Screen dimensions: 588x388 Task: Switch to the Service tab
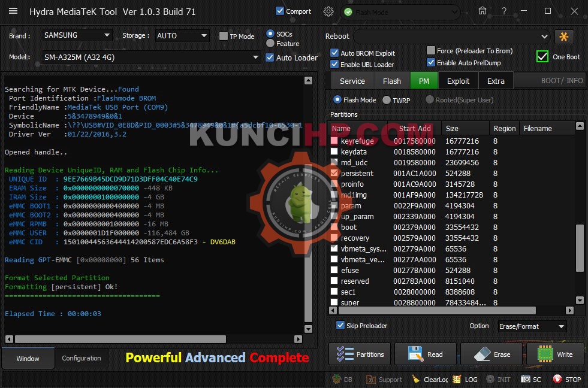tap(352, 81)
